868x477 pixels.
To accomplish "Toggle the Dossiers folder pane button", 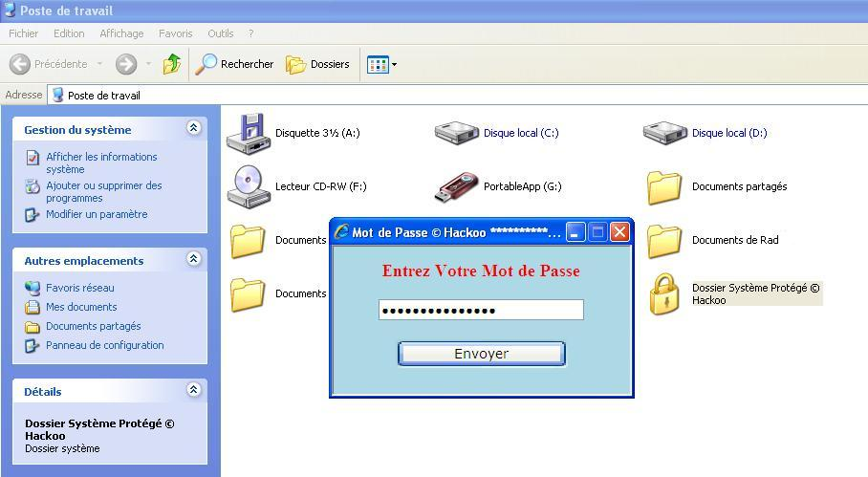I will pyautogui.click(x=318, y=64).
